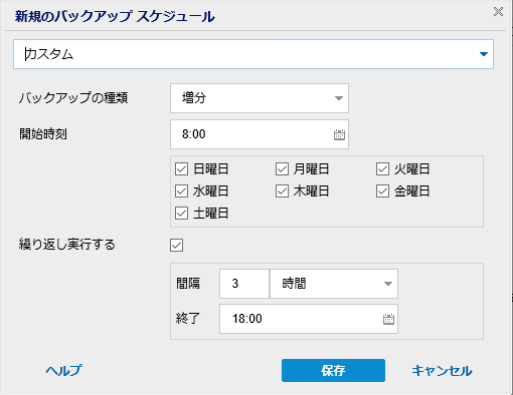Screen dimensions: 513x395
Task: Click the 保存 button
Action: (333, 370)
